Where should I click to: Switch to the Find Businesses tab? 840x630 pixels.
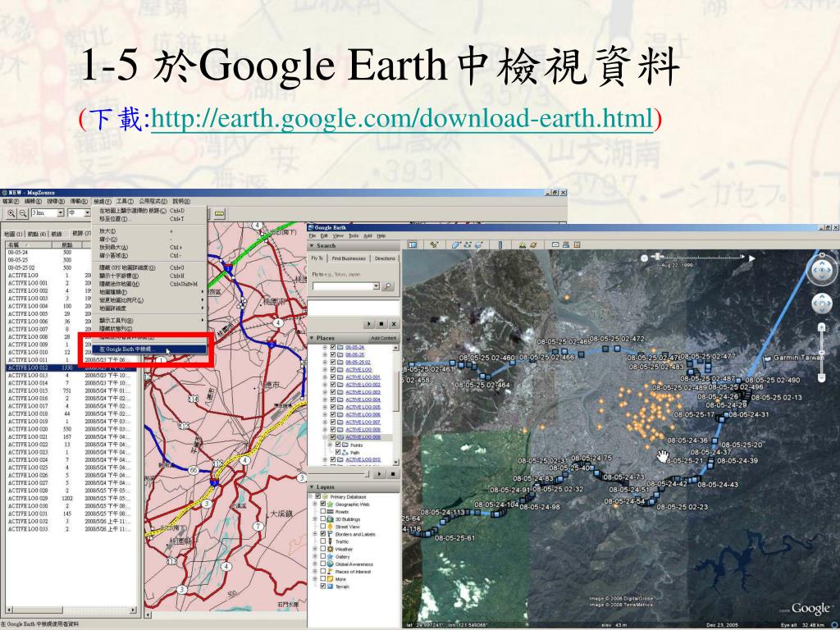[x=348, y=258]
